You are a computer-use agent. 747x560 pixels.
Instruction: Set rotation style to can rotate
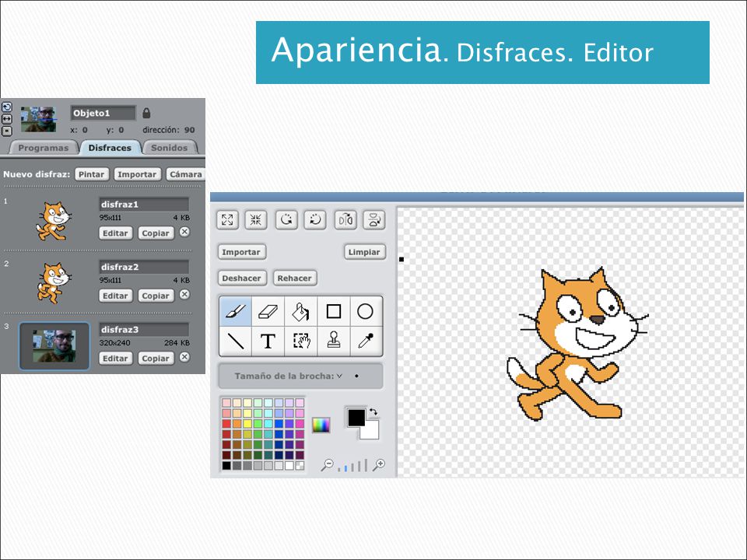tap(7, 107)
